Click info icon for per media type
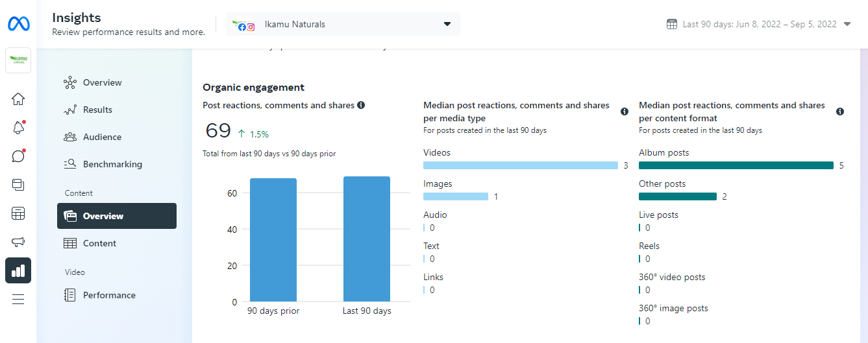 [x=625, y=112]
